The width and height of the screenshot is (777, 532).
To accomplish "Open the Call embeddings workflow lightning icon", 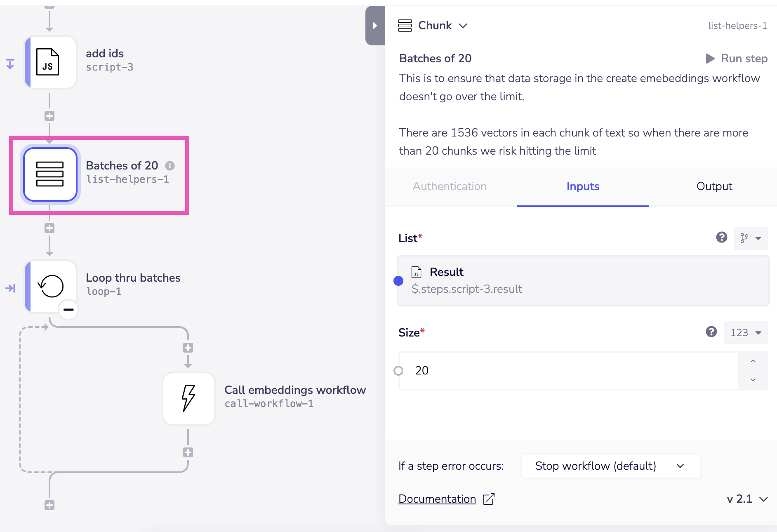I will click(189, 398).
